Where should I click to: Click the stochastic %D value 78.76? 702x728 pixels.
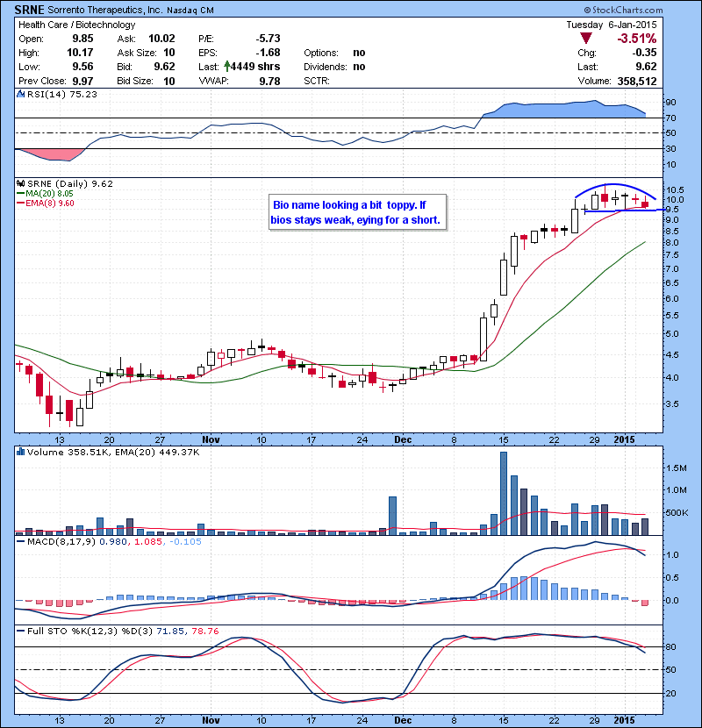204,632
